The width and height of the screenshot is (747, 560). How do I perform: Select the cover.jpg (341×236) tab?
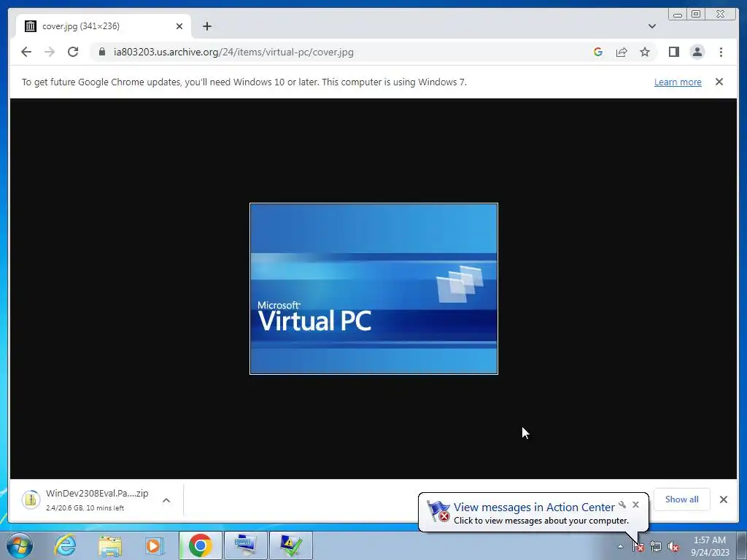point(104,26)
